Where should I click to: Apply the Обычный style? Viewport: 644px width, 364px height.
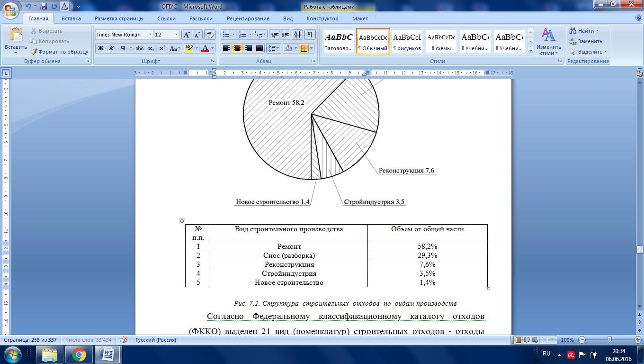pyautogui.click(x=373, y=41)
